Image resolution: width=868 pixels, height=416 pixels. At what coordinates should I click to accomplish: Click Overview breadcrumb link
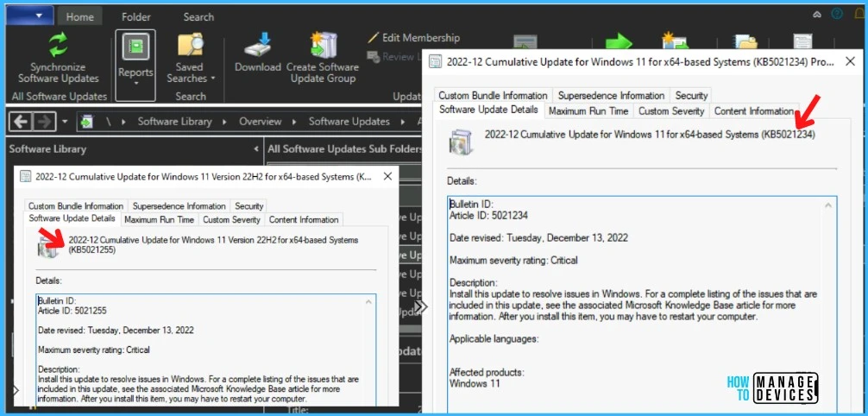[261, 122]
